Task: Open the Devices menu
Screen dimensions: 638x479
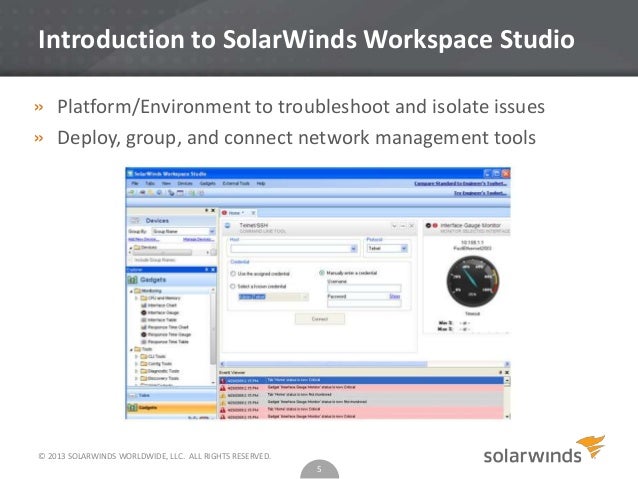Action: [185, 184]
